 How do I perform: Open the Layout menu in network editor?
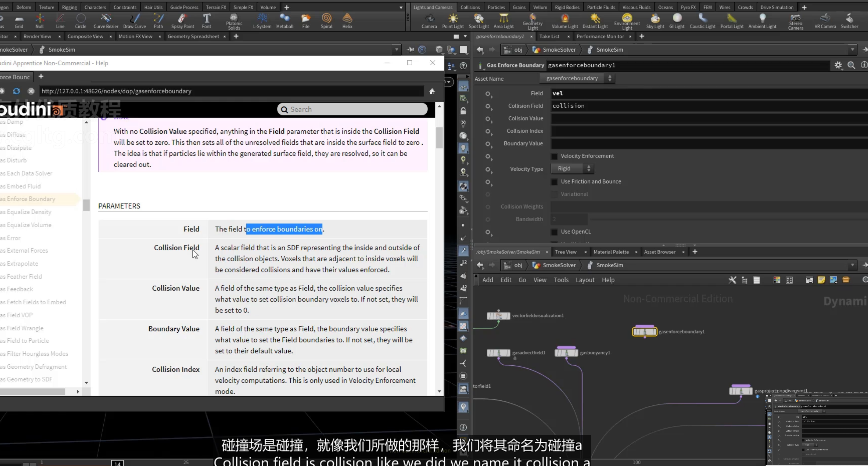(x=585, y=280)
